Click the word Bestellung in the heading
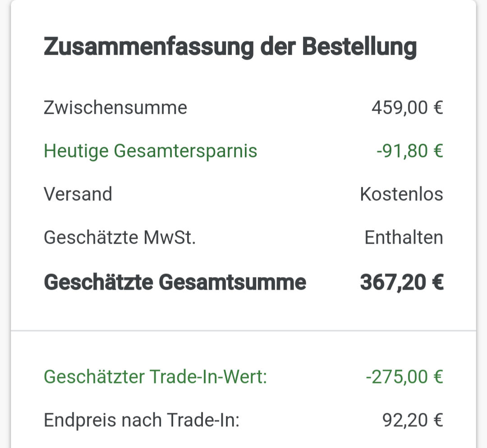This screenshot has width=487, height=448. coord(358,47)
